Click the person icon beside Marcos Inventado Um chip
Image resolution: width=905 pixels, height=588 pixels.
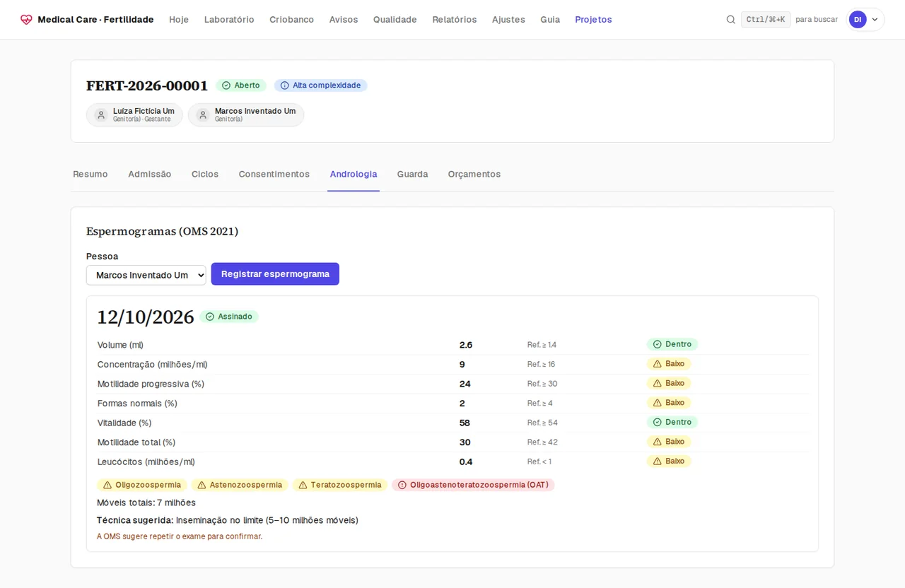(x=203, y=115)
